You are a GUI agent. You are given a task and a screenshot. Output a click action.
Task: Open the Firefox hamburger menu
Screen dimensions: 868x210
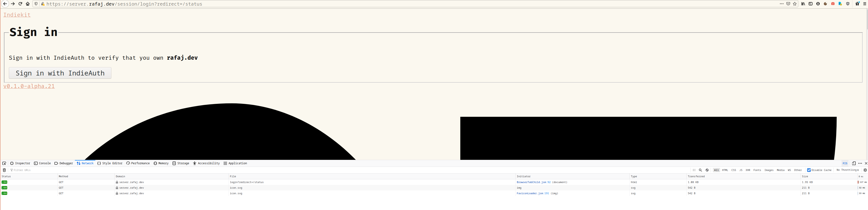(865, 4)
